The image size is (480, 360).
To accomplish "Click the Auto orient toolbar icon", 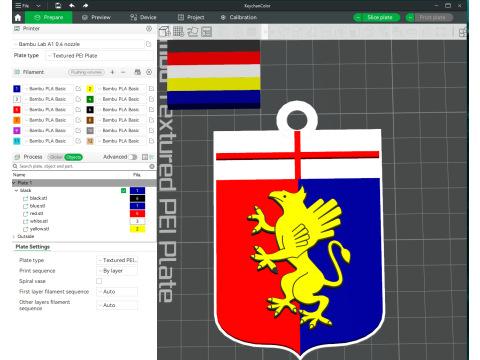I will [x=192, y=32].
